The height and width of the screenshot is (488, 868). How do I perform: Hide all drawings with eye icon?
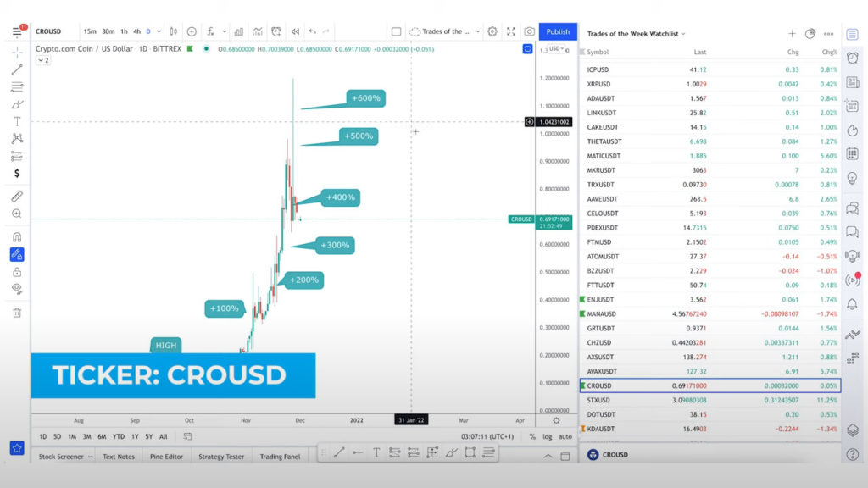click(x=17, y=288)
